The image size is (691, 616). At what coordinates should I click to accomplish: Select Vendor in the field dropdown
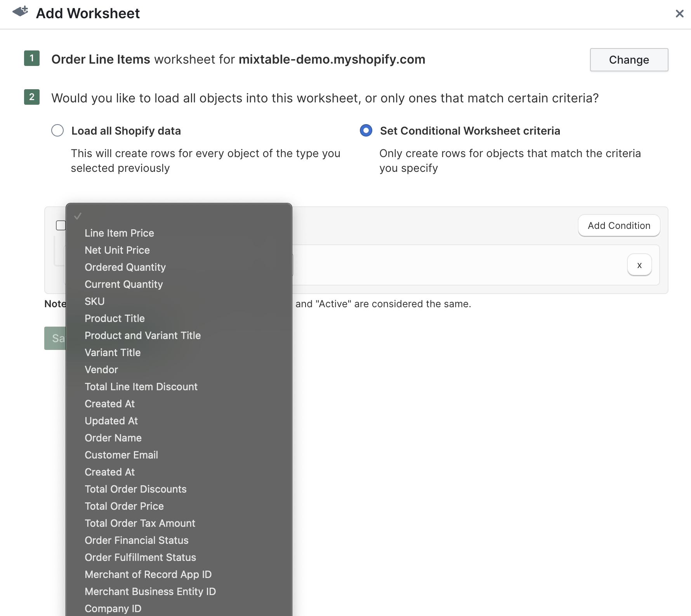pyautogui.click(x=101, y=369)
